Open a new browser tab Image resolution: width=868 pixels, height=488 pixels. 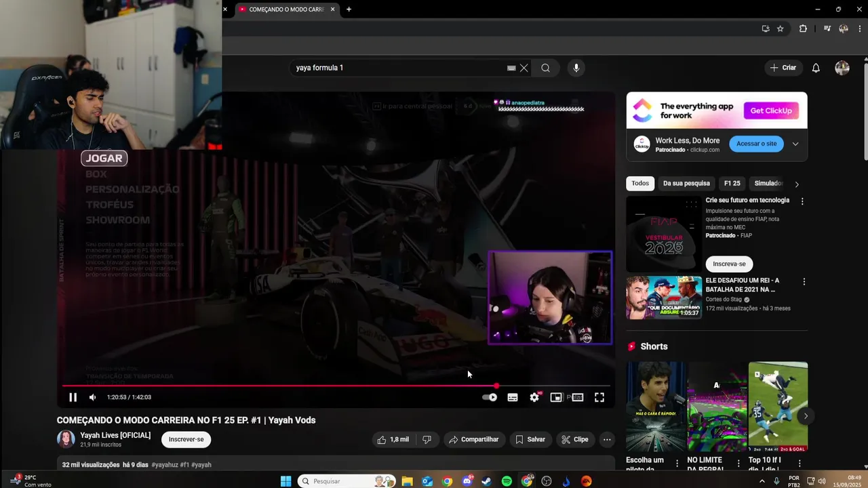pos(349,9)
